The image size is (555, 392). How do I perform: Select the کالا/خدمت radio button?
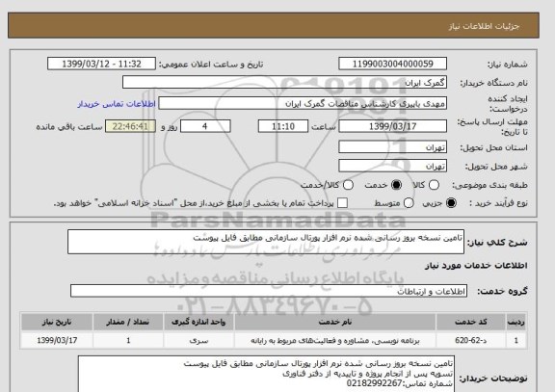(x=348, y=185)
